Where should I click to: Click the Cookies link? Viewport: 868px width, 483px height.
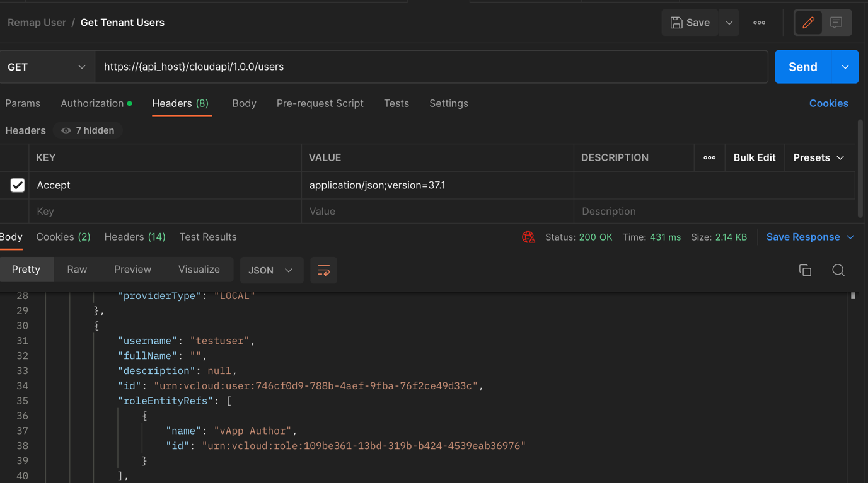coord(828,103)
